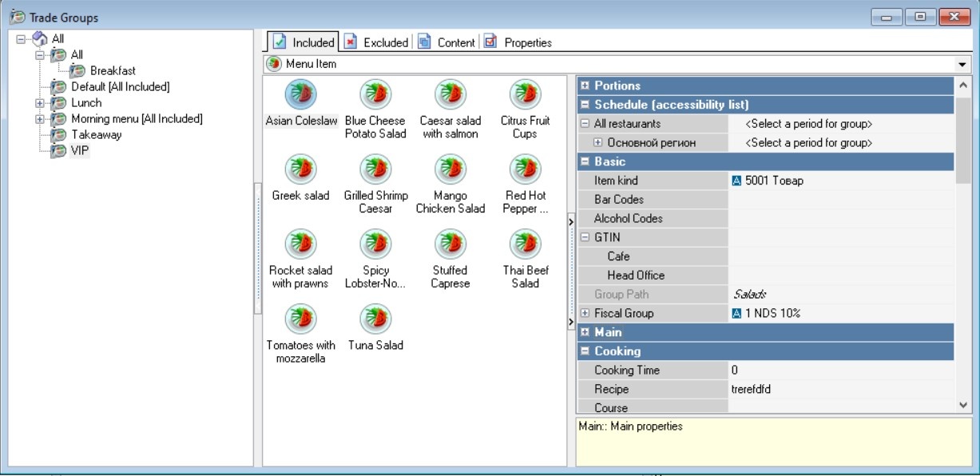Screen dimensions: 980x476
Task: Switch to the Excluded tab
Action: pyautogui.click(x=376, y=42)
